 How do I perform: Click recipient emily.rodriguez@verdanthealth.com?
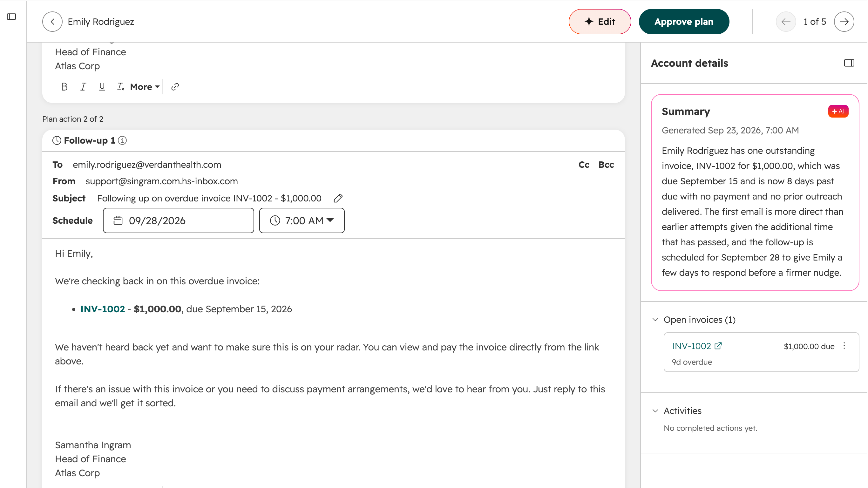(147, 165)
